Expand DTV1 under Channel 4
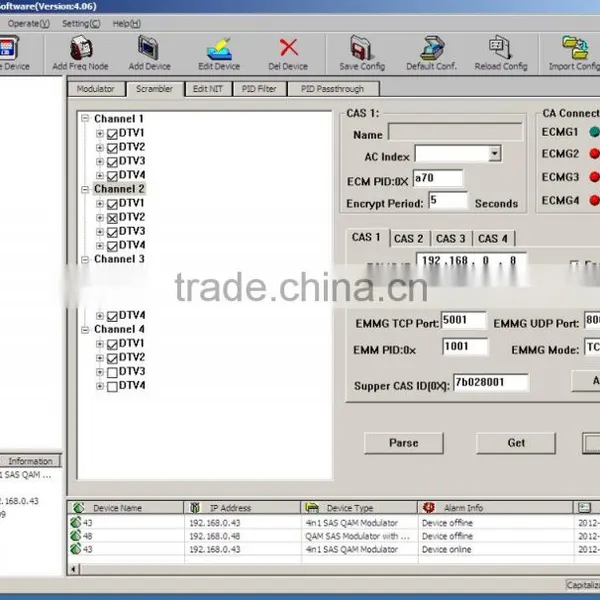The height and width of the screenshot is (600, 600). pos(99,344)
